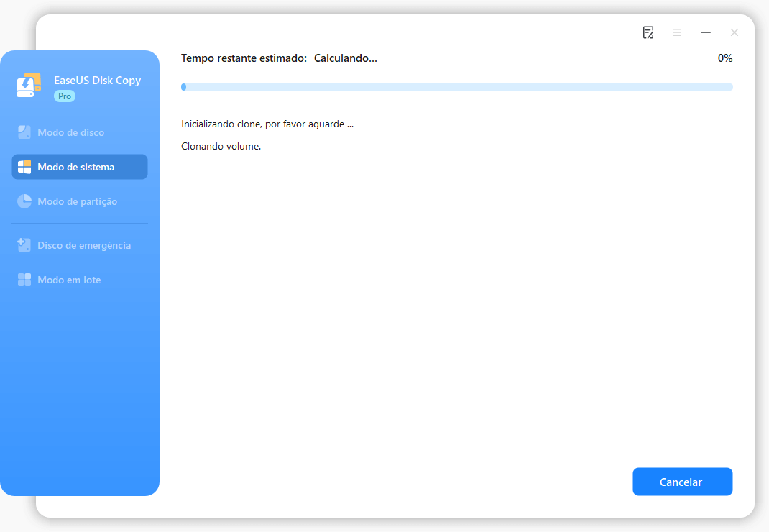This screenshot has height=532, width=769.
Task: Click the Clonando volume status text
Action: click(x=221, y=146)
